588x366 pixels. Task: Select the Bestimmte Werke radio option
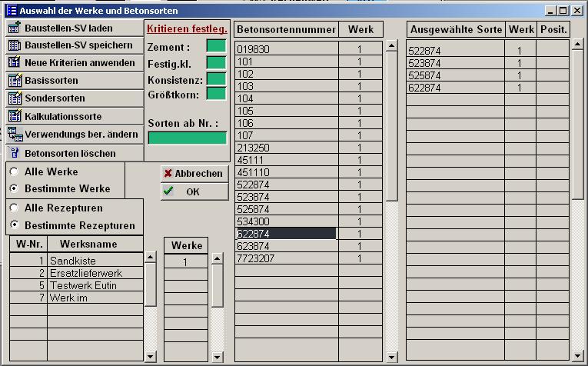coord(14,188)
